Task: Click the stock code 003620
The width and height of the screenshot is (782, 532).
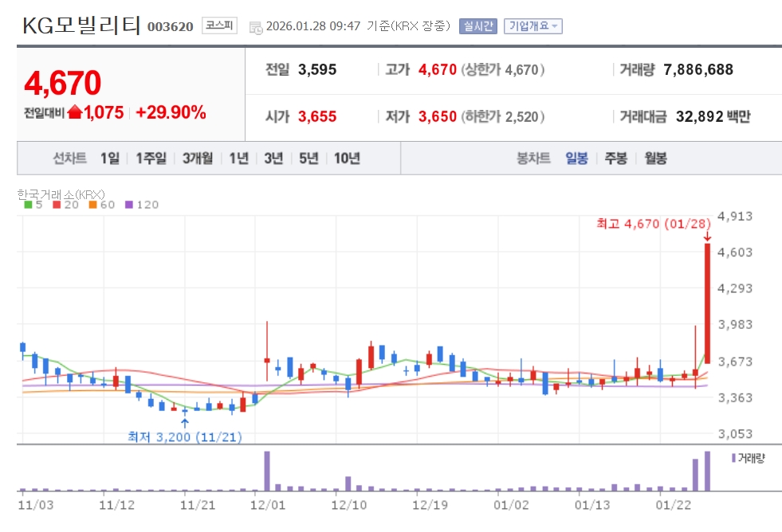Action: [170, 27]
